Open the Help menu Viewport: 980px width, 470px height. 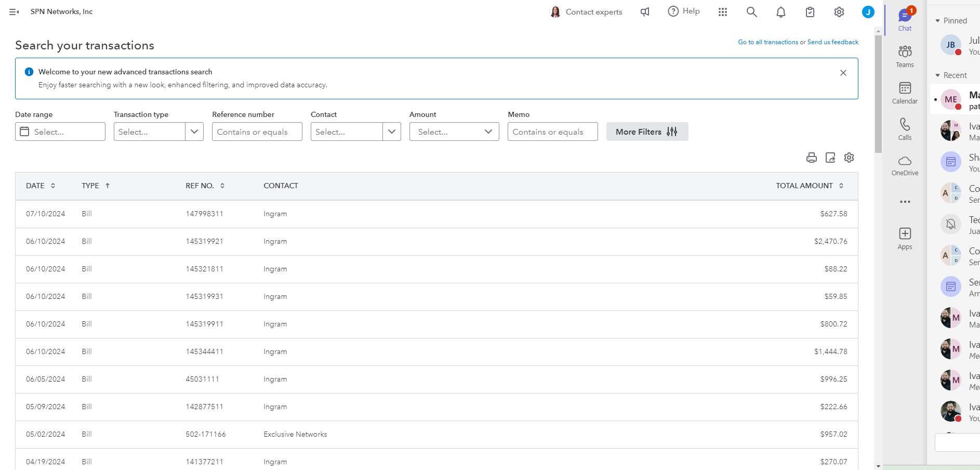(684, 11)
